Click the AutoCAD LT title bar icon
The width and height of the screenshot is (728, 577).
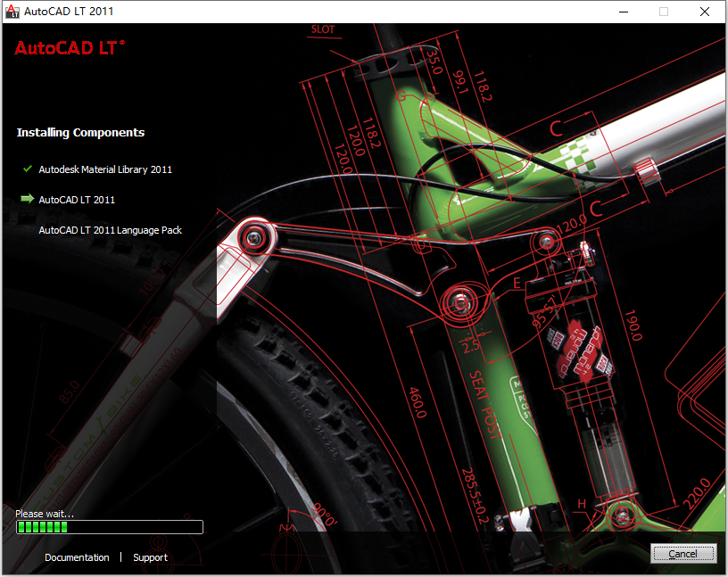(x=12, y=11)
